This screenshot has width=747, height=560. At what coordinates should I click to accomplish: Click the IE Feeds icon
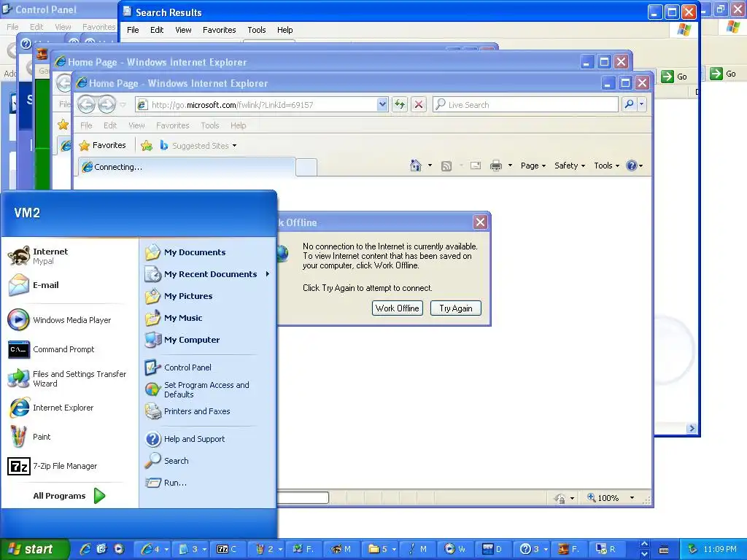[x=446, y=166]
